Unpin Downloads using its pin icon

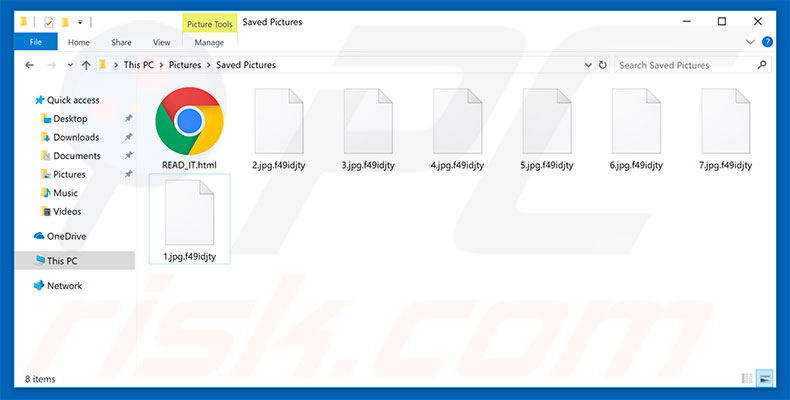pyautogui.click(x=128, y=137)
